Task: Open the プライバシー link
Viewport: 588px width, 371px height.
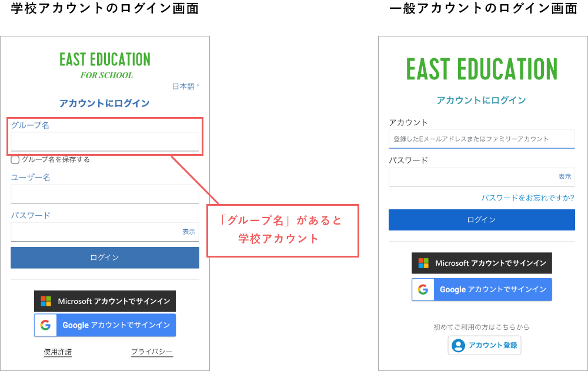Action: pyautogui.click(x=152, y=352)
